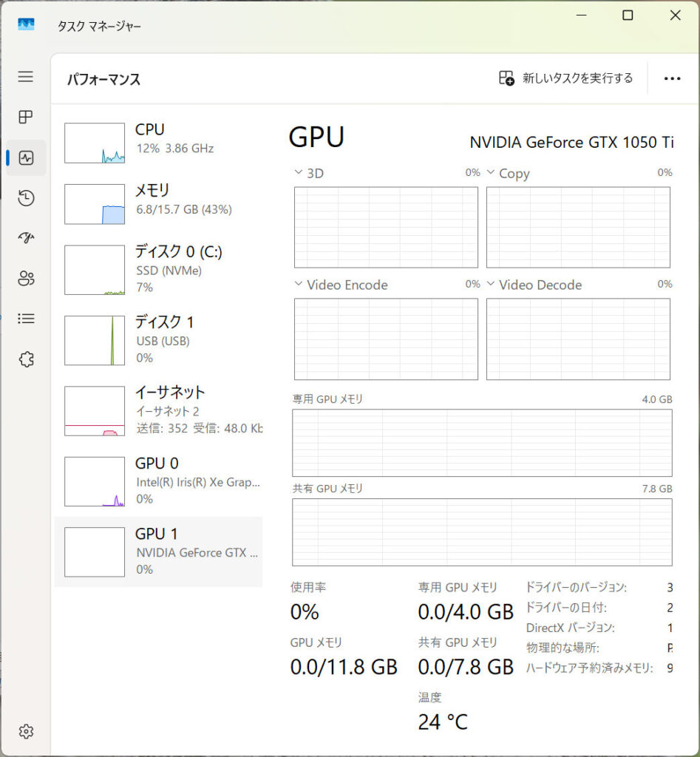Open the navigation hamburger menu
700x757 pixels.
click(x=25, y=76)
